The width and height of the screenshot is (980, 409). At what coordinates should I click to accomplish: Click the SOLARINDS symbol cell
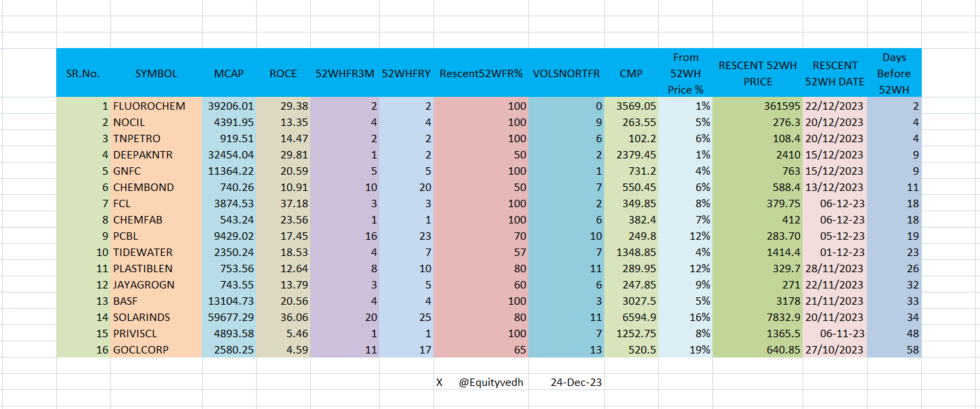click(x=156, y=317)
